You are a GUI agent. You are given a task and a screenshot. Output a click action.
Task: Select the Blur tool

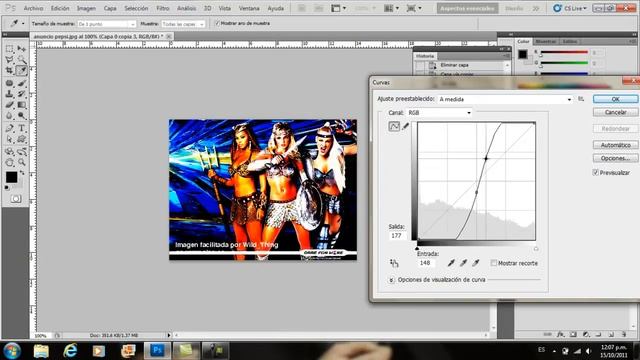tap(9, 116)
